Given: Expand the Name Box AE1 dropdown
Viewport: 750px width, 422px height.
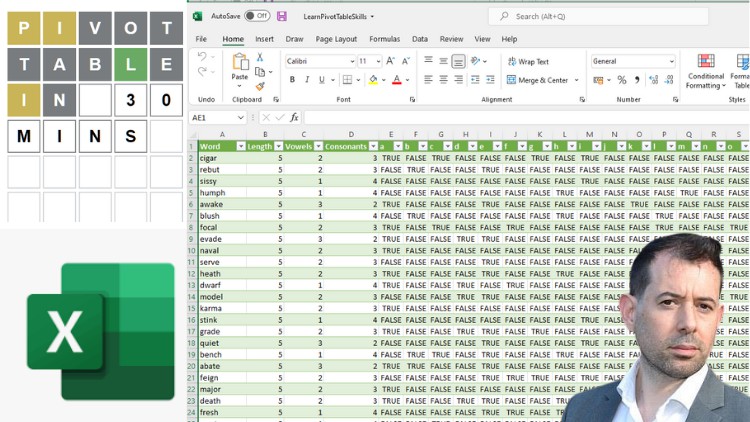Looking at the screenshot, I should [241, 117].
